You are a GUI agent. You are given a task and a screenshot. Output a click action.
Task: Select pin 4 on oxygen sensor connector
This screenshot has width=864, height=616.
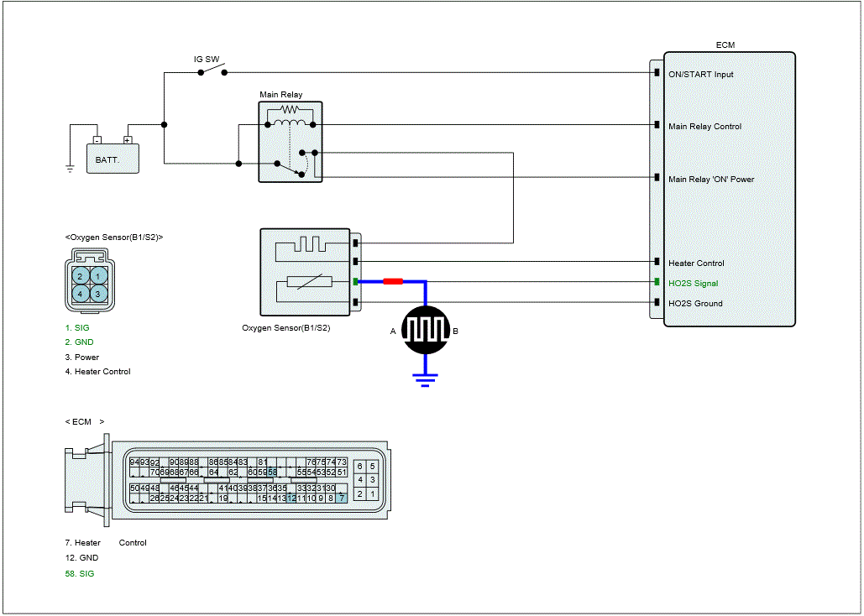click(80, 294)
